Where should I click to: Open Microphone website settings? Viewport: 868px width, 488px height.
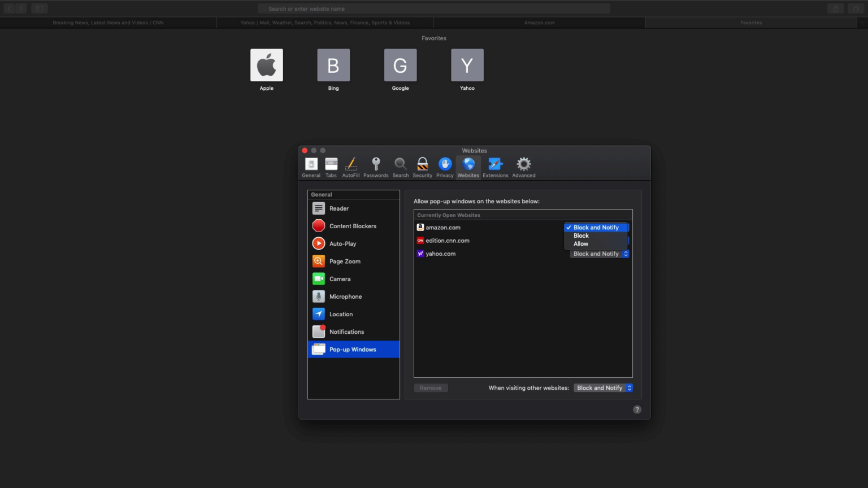tap(345, 296)
